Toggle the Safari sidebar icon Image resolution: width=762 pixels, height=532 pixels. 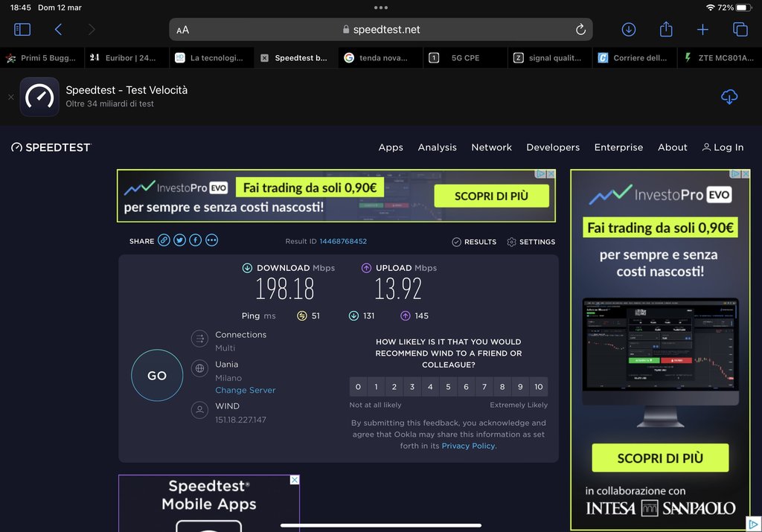coord(22,30)
